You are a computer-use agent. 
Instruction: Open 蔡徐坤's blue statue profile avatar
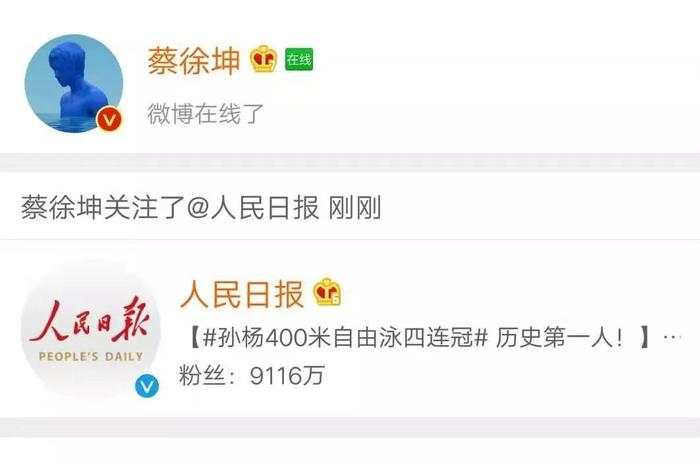74,83
